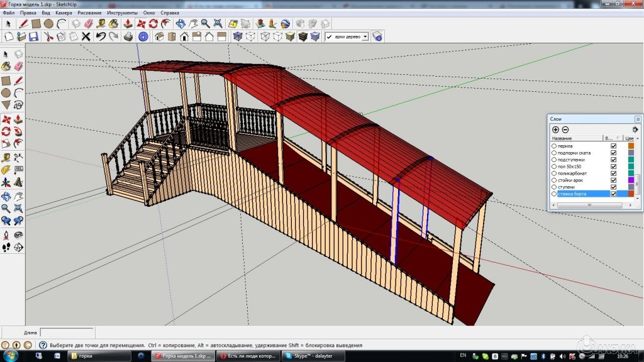Hide the перила layer via its checkbox

click(613, 146)
